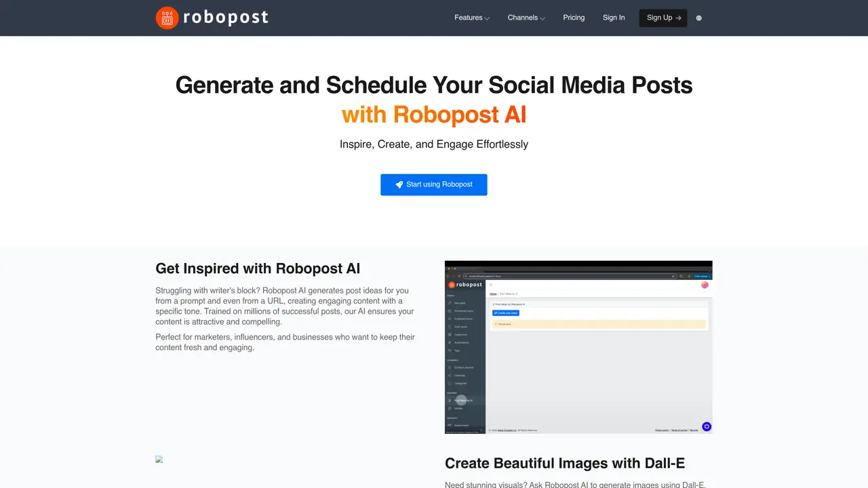
Task: Click the paragraph starting 'Struggling with writer's block?'
Action: click(285, 306)
